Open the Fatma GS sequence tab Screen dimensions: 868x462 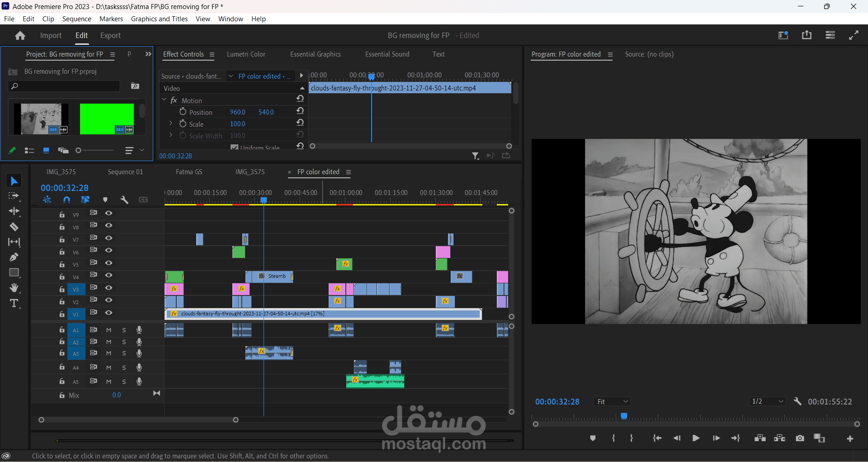(x=189, y=172)
